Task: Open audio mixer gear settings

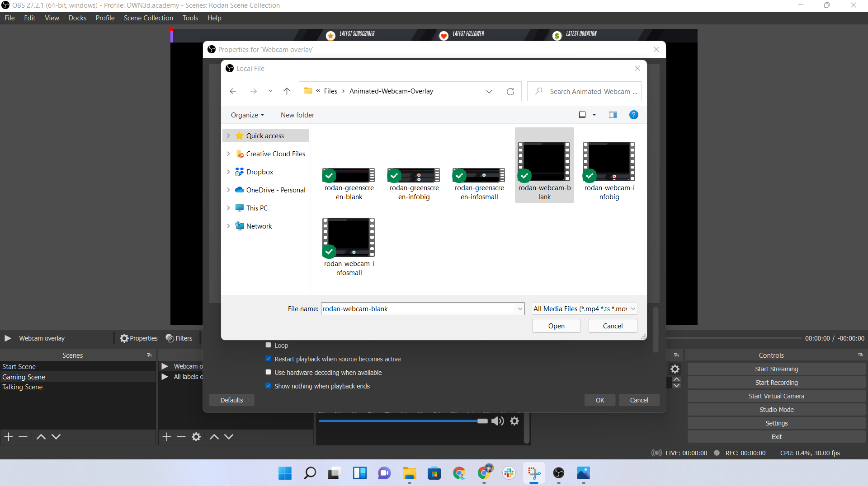Action: [514, 421]
